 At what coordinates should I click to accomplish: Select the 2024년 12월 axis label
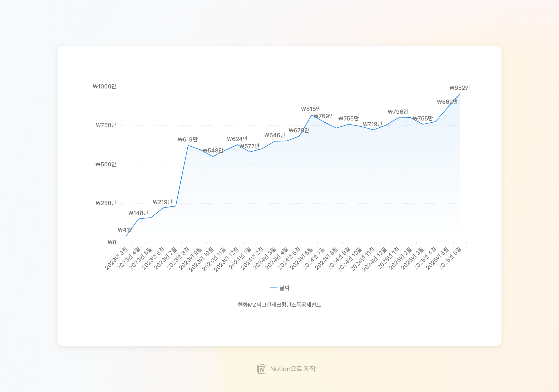375,259
